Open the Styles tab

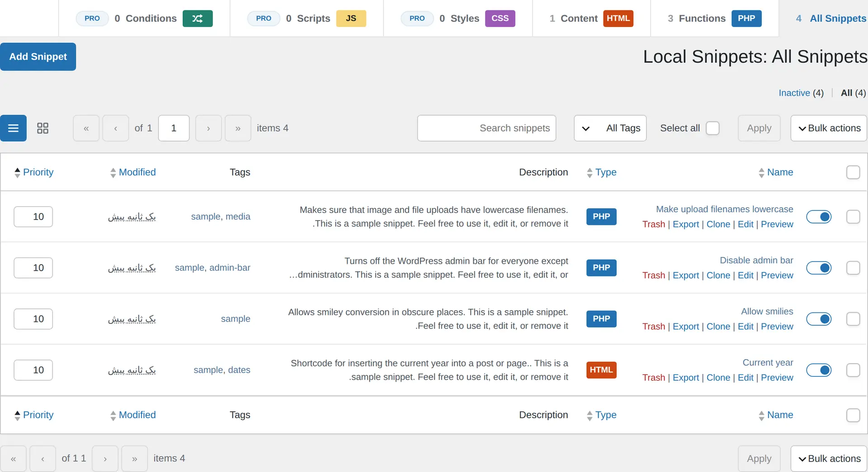[x=459, y=19]
